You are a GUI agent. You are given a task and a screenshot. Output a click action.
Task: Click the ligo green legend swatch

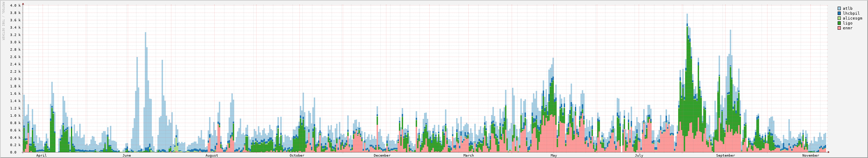[x=839, y=23]
